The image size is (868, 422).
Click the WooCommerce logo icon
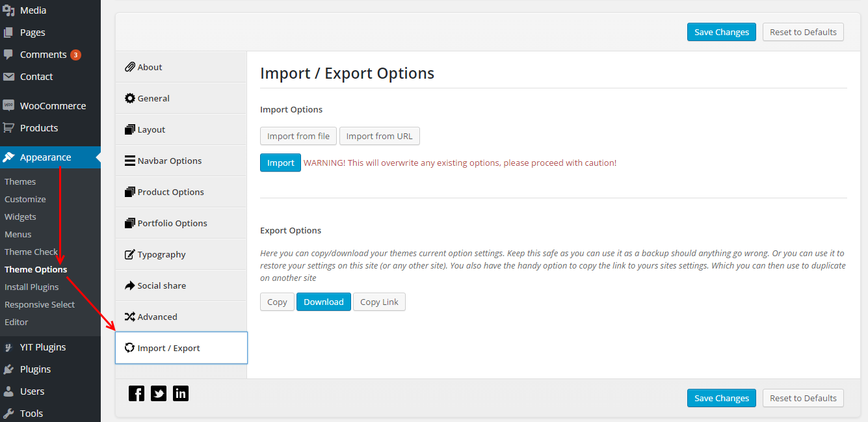pyautogui.click(x=8, y=106)
